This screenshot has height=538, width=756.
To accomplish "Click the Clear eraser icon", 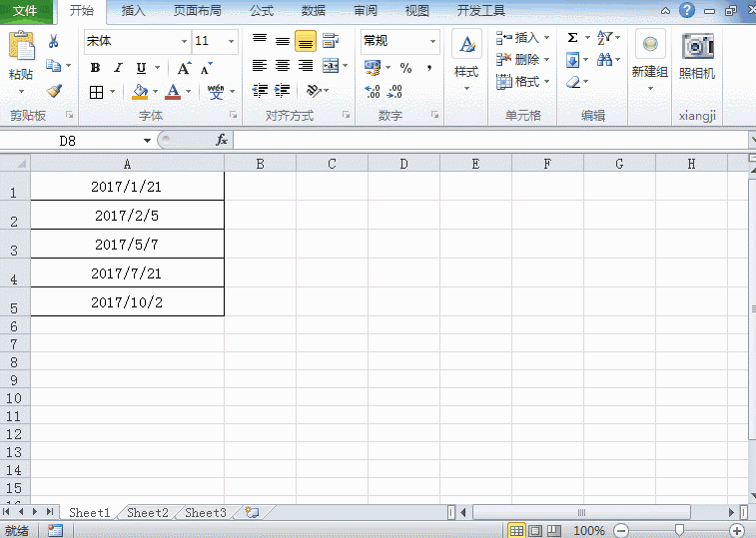I will pos(573,82).
